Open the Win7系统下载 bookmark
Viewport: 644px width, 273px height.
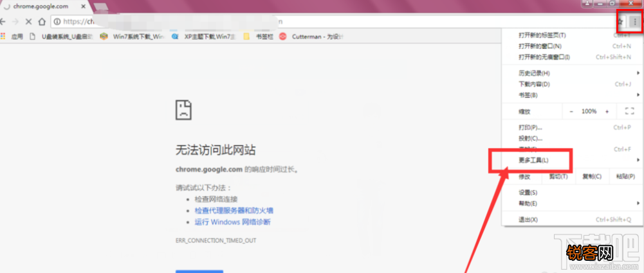133,37
